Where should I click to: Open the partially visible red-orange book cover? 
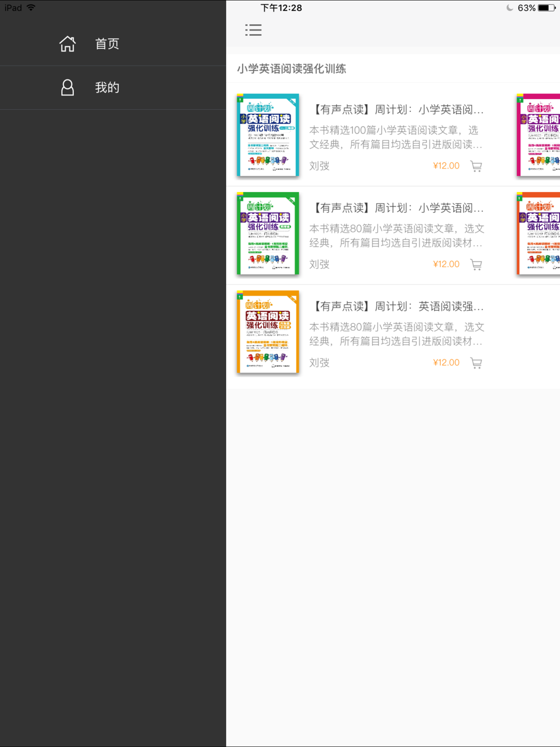538,234
